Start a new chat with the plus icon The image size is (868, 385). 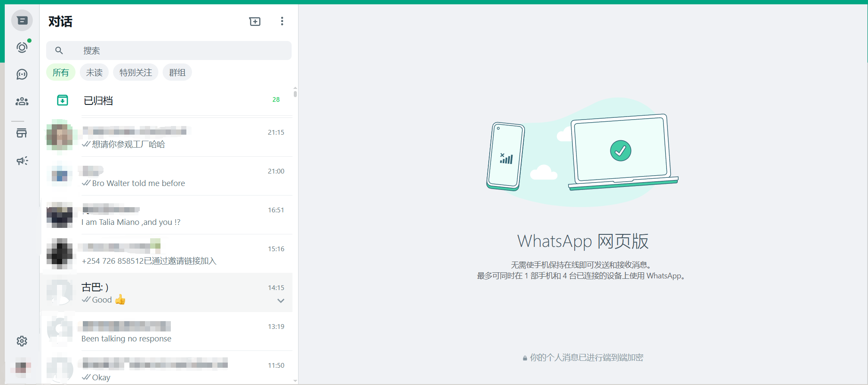255,21
